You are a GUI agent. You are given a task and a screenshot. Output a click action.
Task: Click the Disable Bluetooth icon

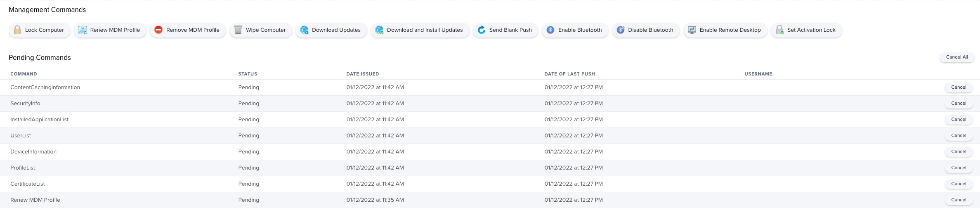coord(621,30)
